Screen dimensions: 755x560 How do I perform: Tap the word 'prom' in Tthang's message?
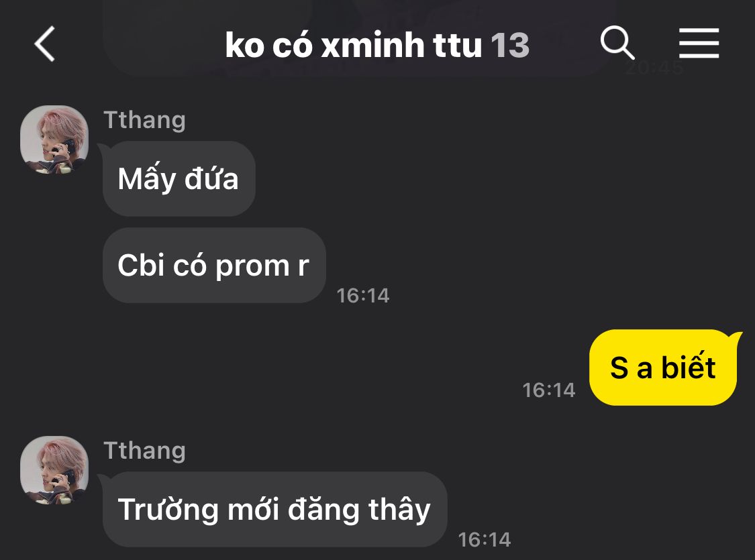click(x=252, y=267)
